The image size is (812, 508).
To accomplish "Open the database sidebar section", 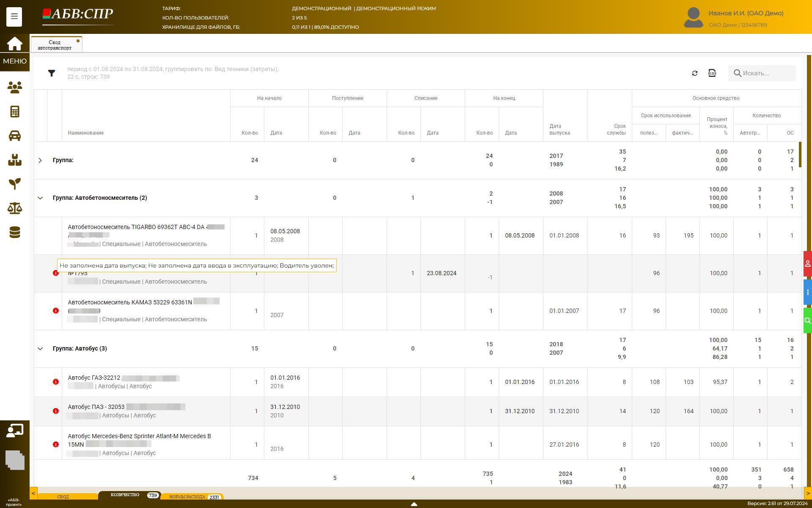I will (14, 232).
